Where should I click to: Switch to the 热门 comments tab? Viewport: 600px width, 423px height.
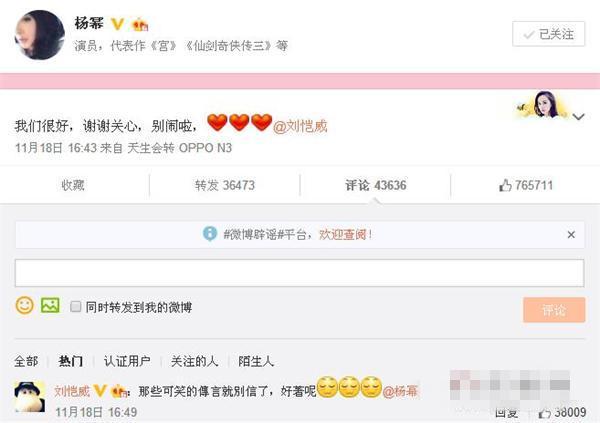tap(71, 361)
